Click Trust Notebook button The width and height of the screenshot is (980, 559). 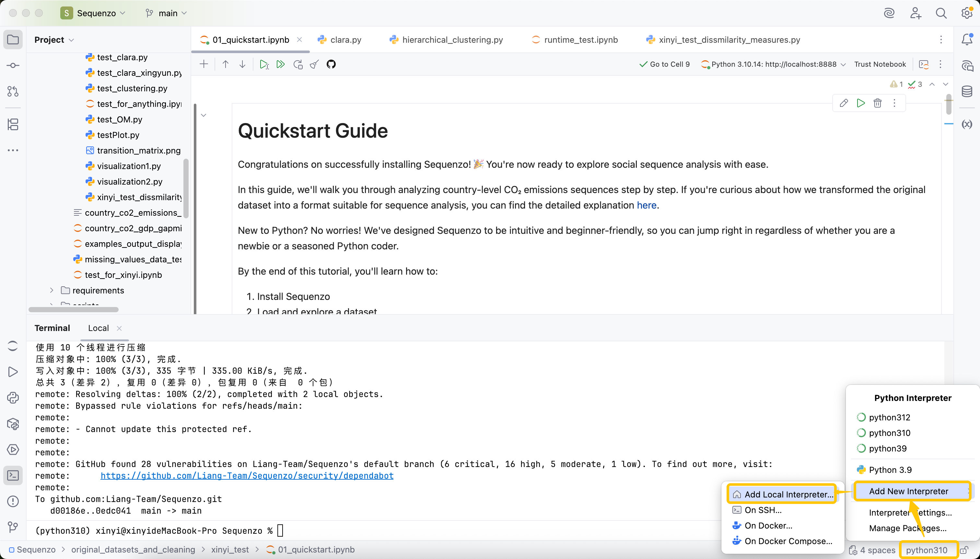(880, 64)
